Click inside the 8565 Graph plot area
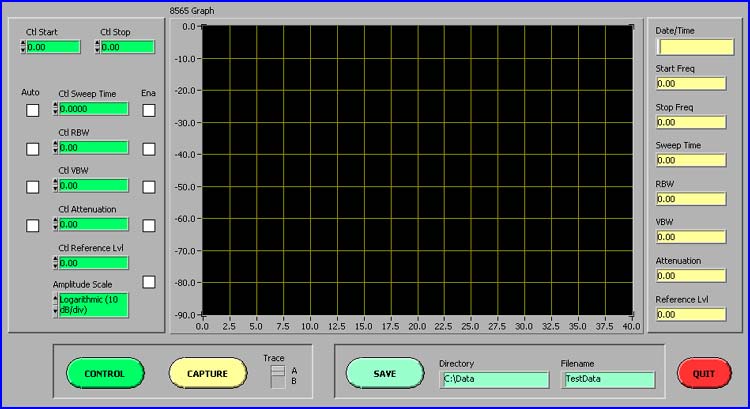This screenshot has height=409, width=750. [418, 170]
